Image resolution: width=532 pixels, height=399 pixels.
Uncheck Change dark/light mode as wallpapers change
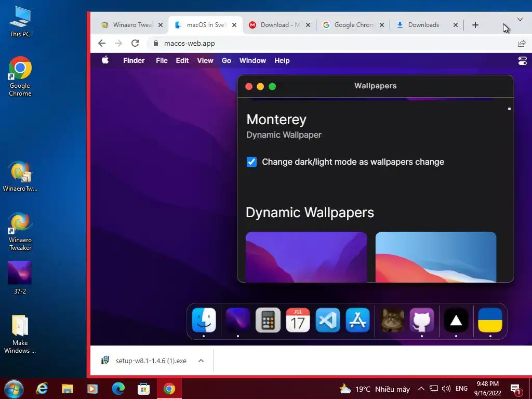[x=251, y=162]
